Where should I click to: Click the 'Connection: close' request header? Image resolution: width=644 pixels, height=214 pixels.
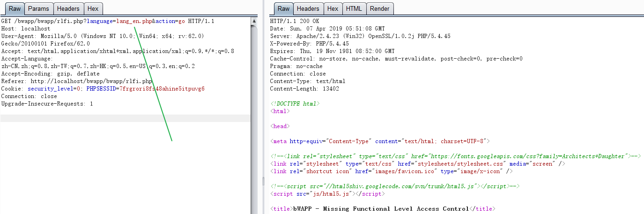pyautogui.click(x=29, y=96)
